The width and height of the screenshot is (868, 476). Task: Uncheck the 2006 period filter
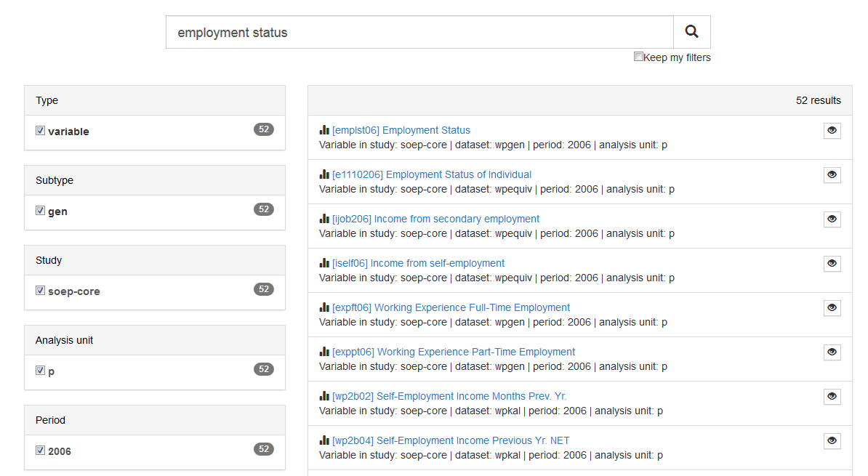[40, 450]
